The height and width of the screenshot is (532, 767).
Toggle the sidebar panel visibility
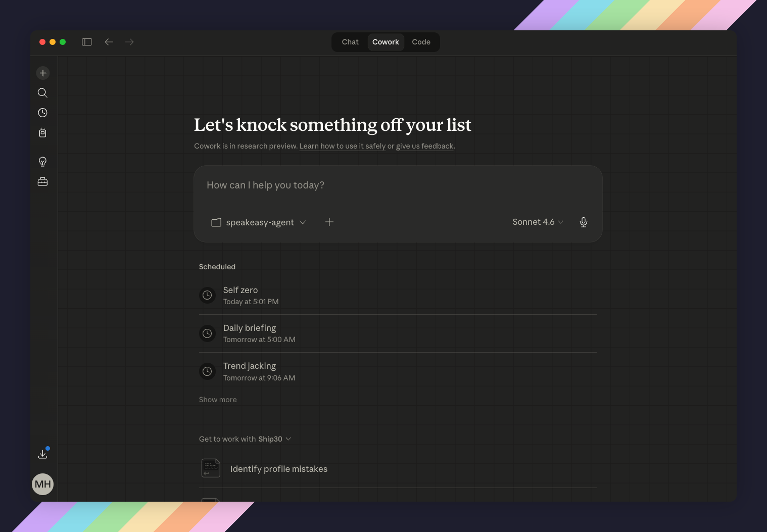87,42
